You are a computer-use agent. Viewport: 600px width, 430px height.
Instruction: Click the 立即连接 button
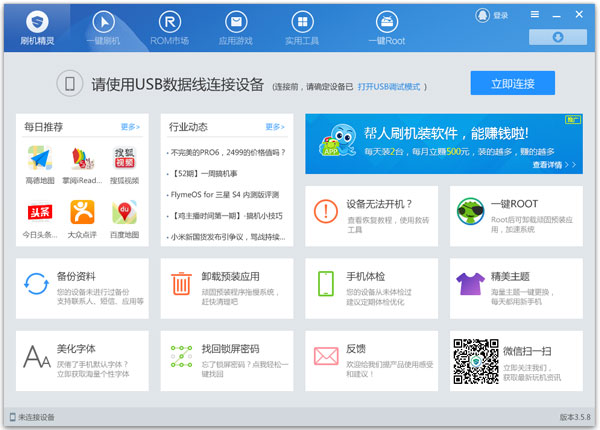(512, 83)
